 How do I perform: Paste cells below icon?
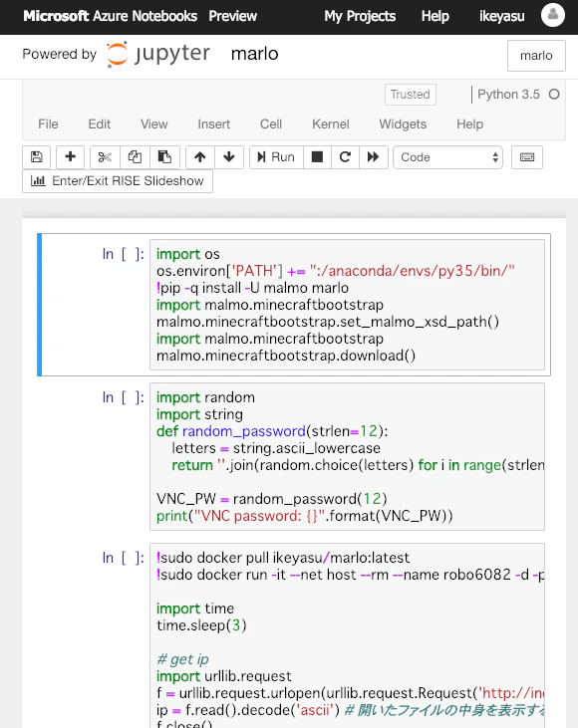point(164,157)
